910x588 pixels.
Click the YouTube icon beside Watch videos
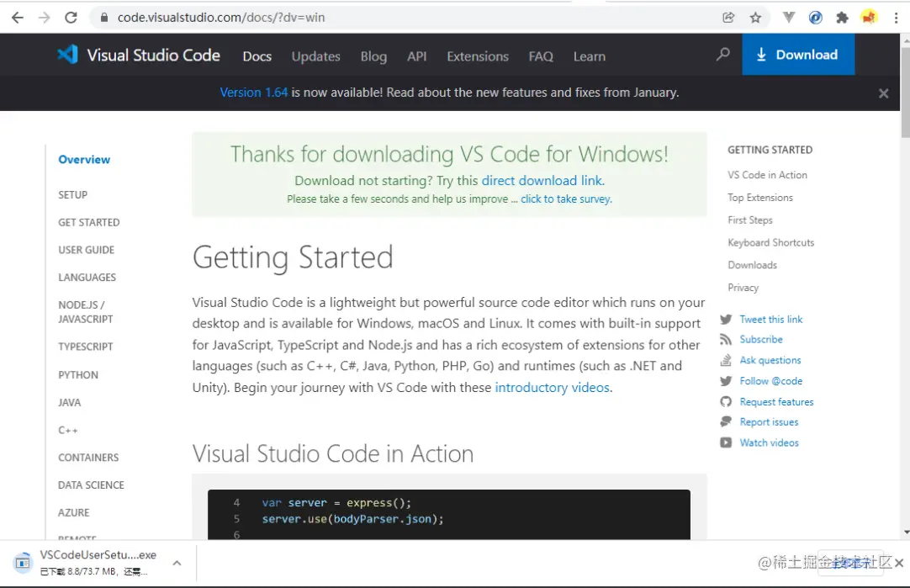click(x=726, y=442)
